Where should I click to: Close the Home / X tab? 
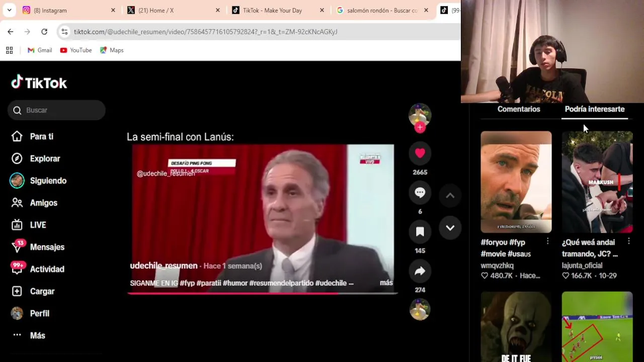pyautogui.click(x=217, y=10)
